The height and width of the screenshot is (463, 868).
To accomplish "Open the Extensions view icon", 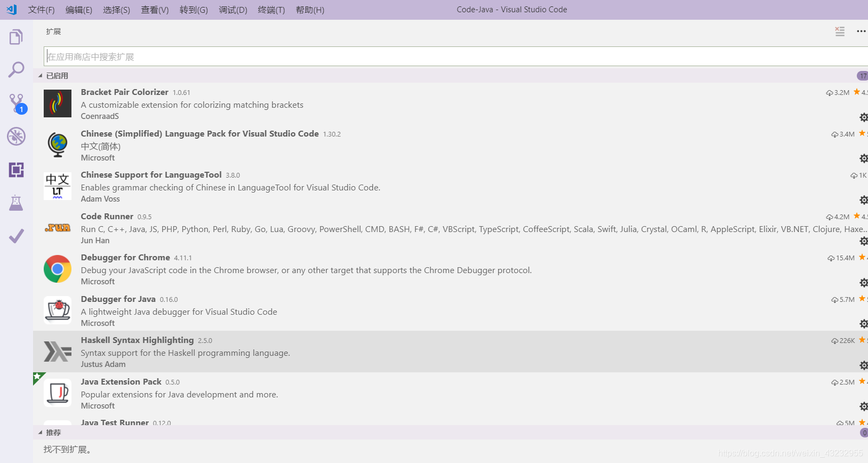I will [x=17, y=170].
